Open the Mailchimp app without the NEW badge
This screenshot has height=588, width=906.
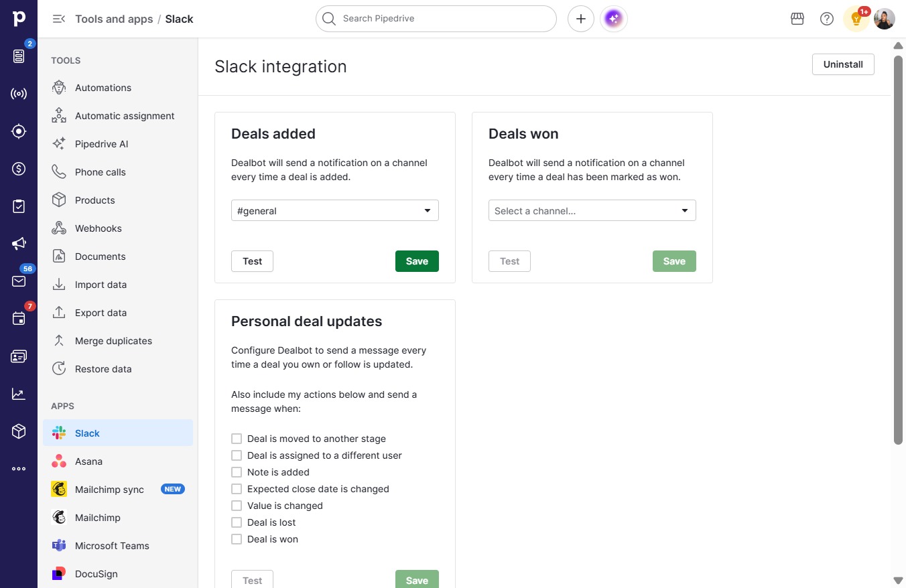tap(118, 518)
